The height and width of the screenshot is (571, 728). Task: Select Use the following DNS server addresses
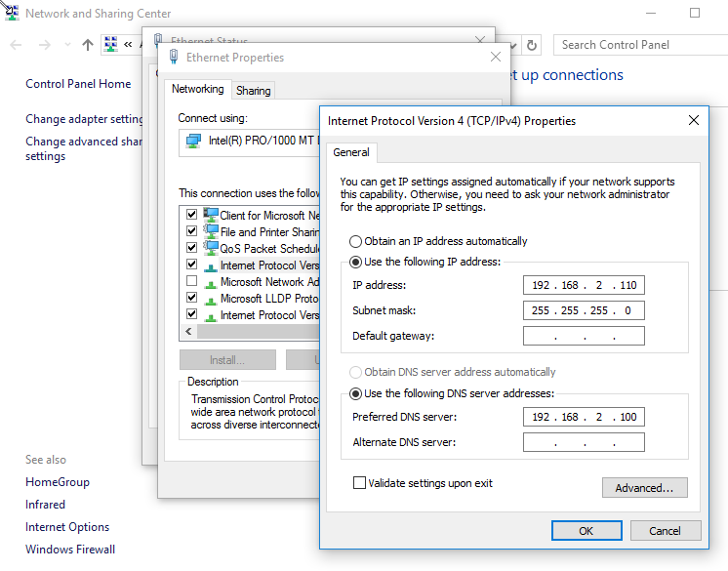tap(356, 393)
